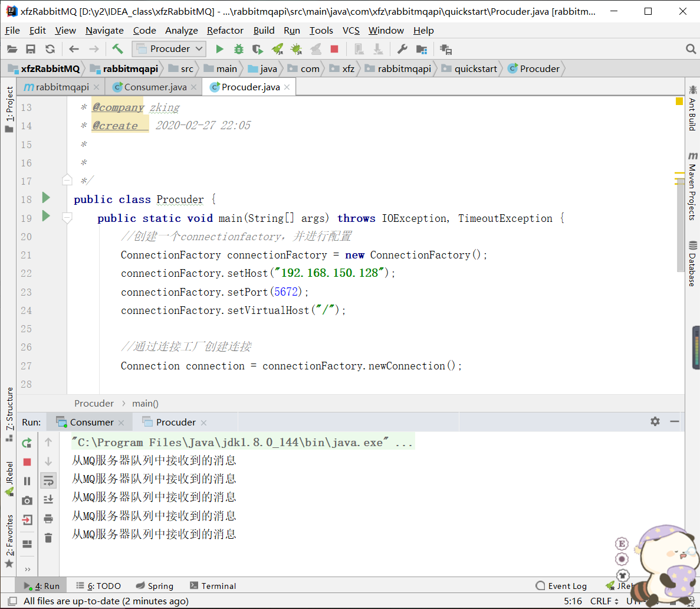Open Project Structure toolbar icon
This screenshot has height=609, width=700.
click(x=422, y=49)
